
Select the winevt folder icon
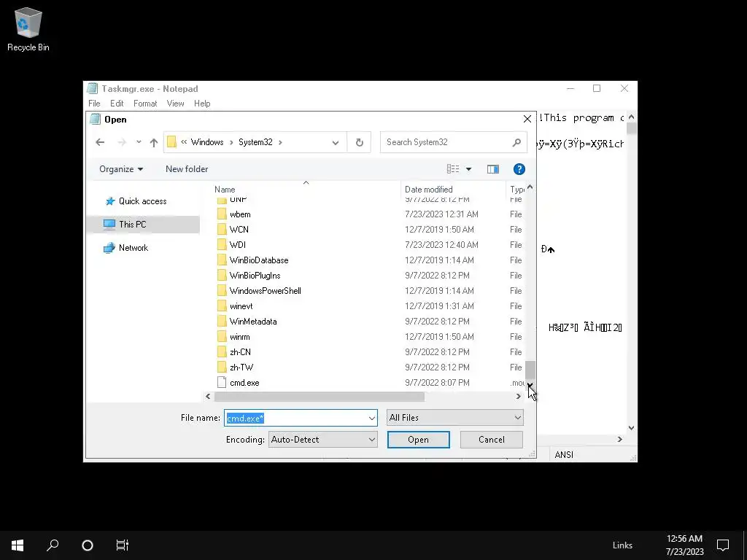[222, 306]
